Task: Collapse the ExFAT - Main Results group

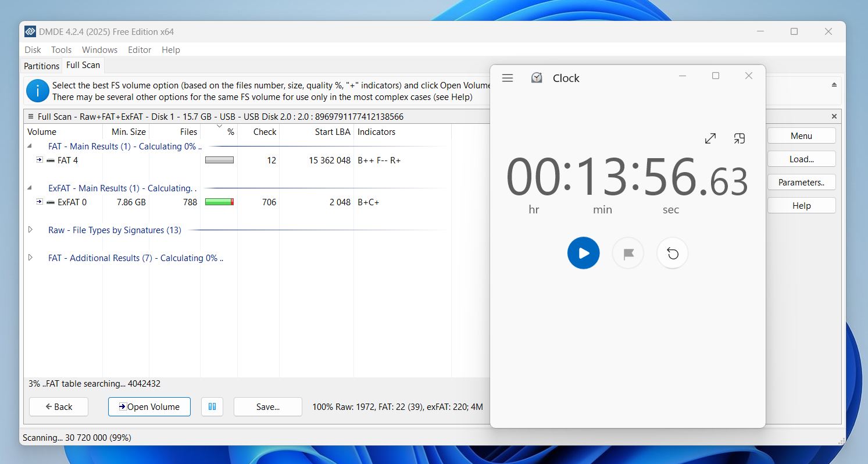Action: pyautogui.click(x=30, y=188)
